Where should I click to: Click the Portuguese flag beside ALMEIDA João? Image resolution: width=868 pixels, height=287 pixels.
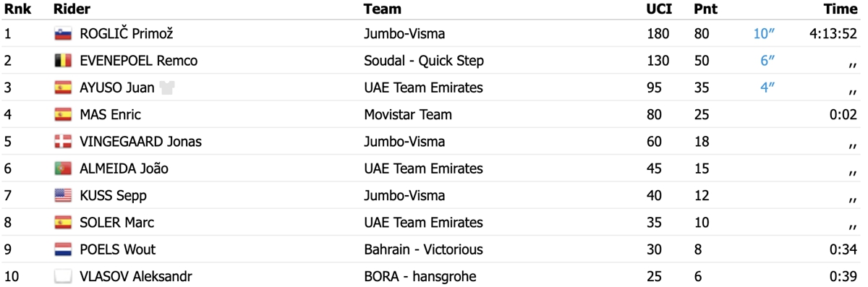click(63, 168)
